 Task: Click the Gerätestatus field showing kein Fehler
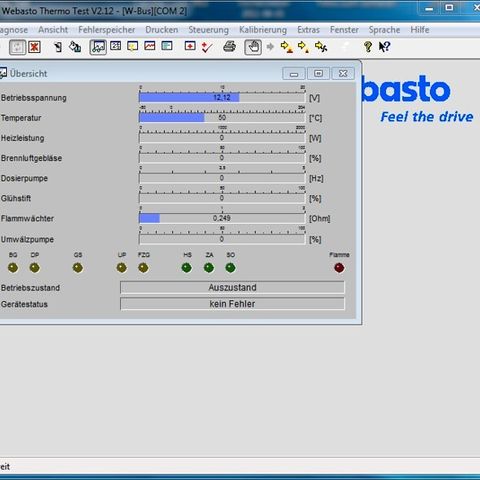tap(232, 304)
